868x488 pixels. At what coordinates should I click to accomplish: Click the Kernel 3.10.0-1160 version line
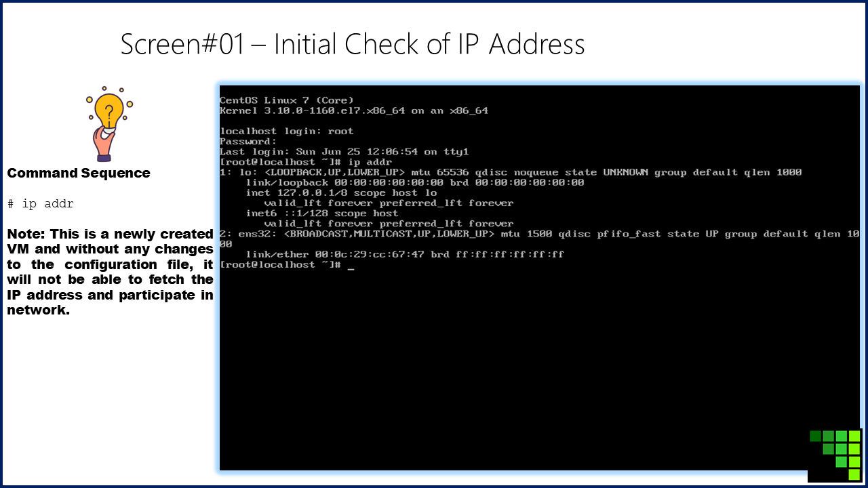[x=354, y=110]
